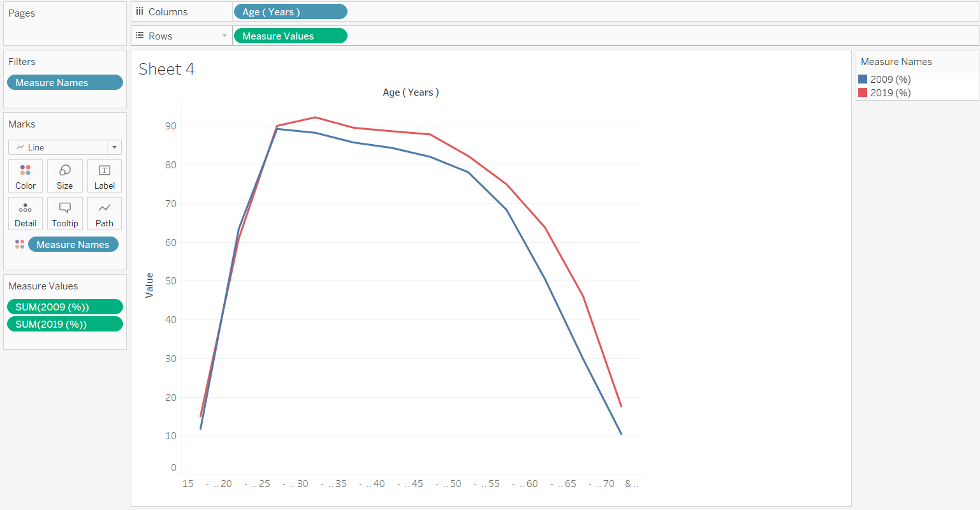Image resolution: width=980 pixels, height=510 pixels.
Task: Click the red 2019 (%) legend swatch
Action: (x=863, y=93)
